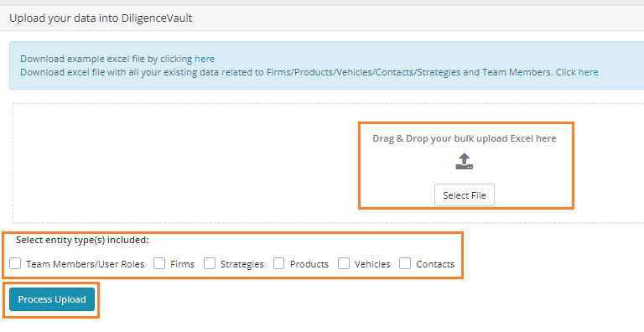Click the 'Strategies' label text
Image resolution: width=644 pixels, height=332 pixels.
click(241, 264)
